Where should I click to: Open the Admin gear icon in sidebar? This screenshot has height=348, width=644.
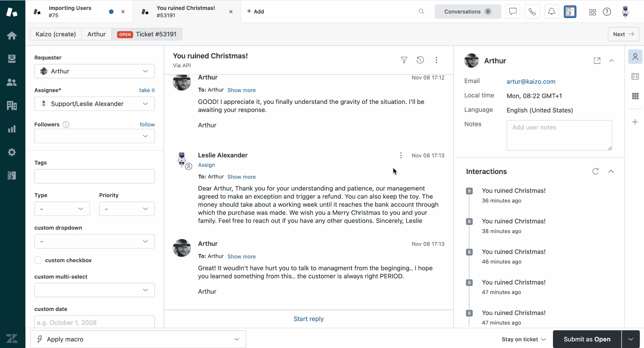(12, 152)
